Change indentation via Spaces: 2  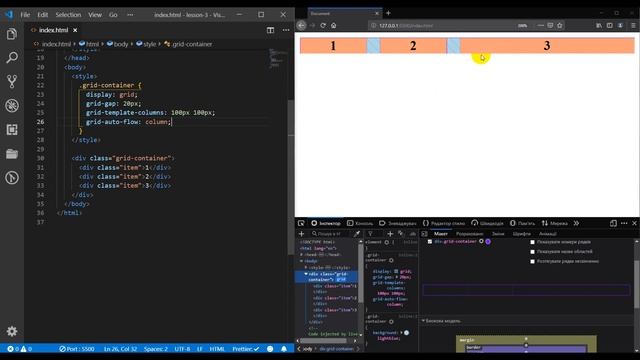pos(156,349)
